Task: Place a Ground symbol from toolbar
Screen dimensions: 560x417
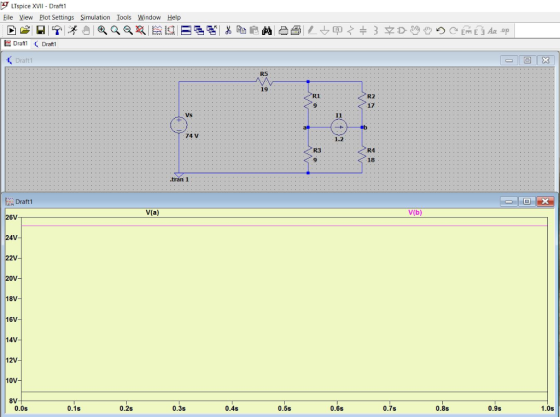Action: (324, 31)
